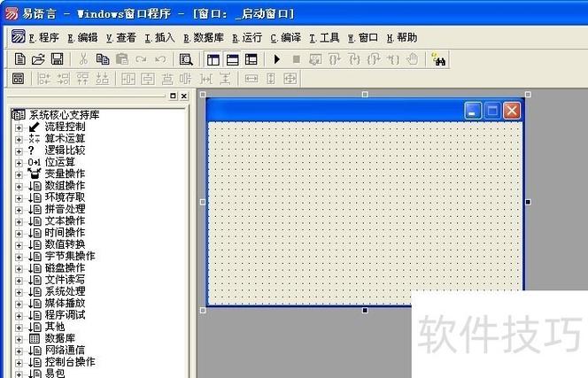Select the 环境存取 tree item
588x378 pixels.
click(65, 197)
